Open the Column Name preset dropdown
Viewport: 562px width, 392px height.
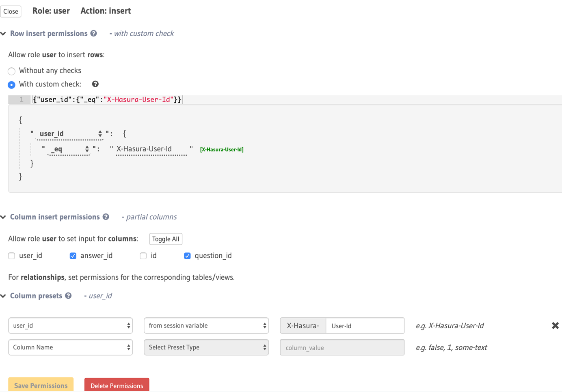pos(71,347)
